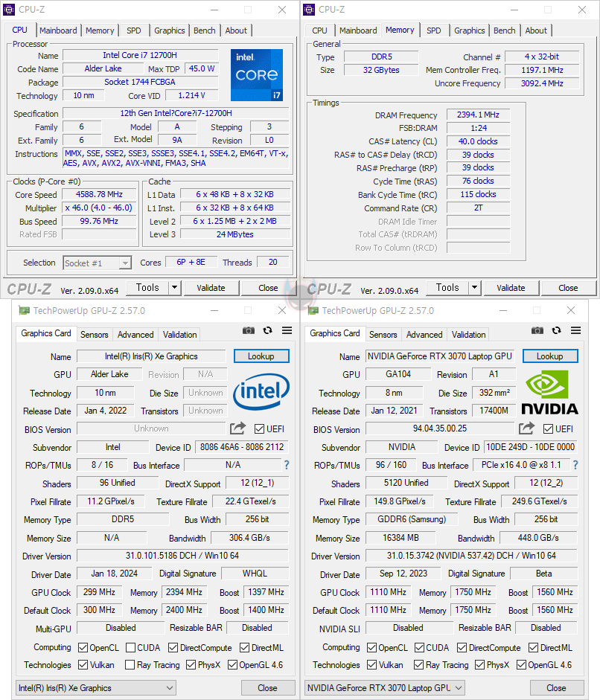Toggle OpenCL checkbox in Intel GPU-Z
Image resolution: width=600 pixels, height=700 pixels.
pos(83,647)
